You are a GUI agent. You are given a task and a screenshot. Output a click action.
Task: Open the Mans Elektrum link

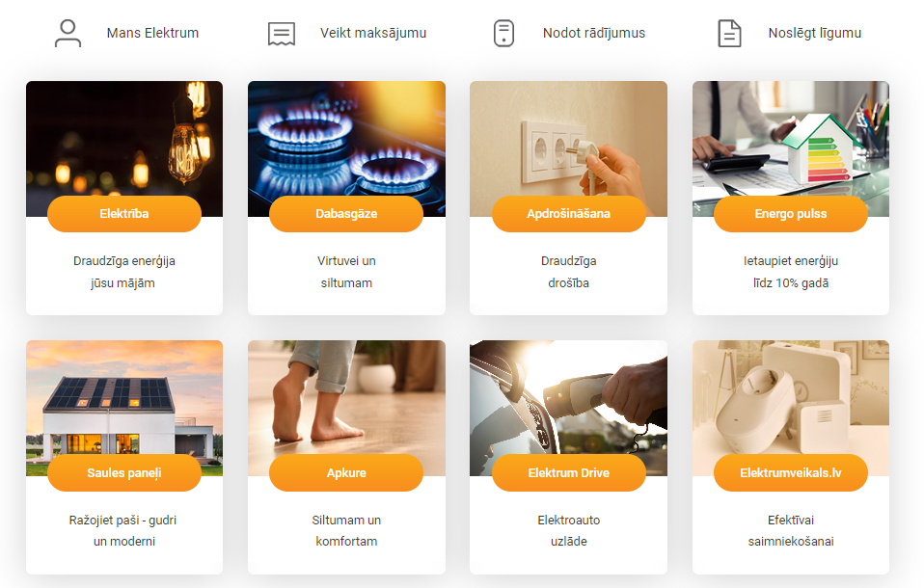tap(152, 33)
